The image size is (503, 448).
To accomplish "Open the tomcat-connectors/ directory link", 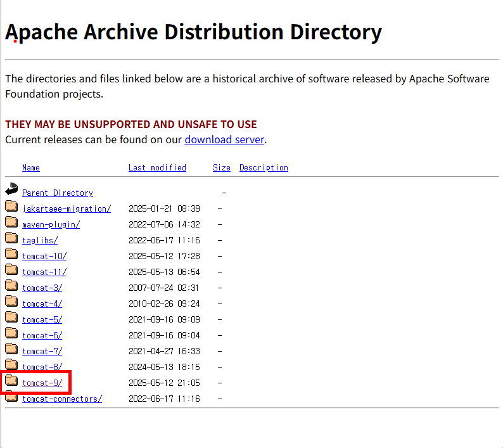I will tap(62, 399).
